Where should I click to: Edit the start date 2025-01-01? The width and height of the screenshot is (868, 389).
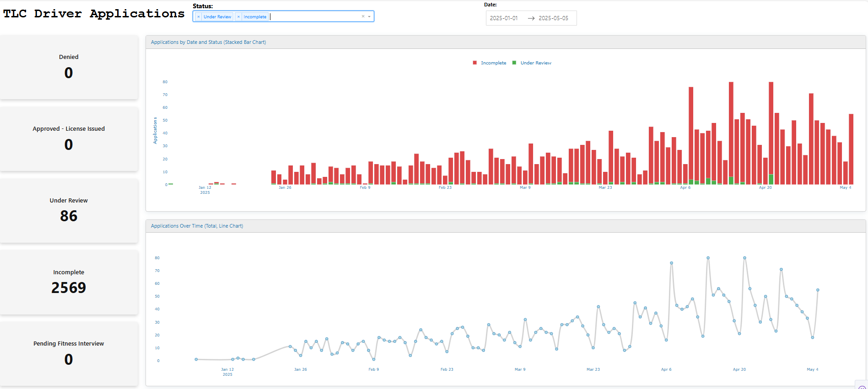503,18
